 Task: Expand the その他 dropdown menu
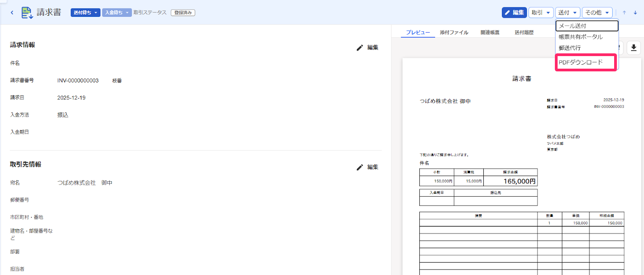[597, 12]
